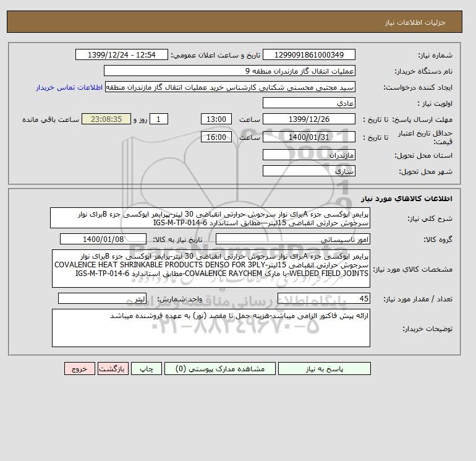Click the goods specifications text area
Image resolution: width=476 pixels, height=461 pixels.
click(211, 269)
